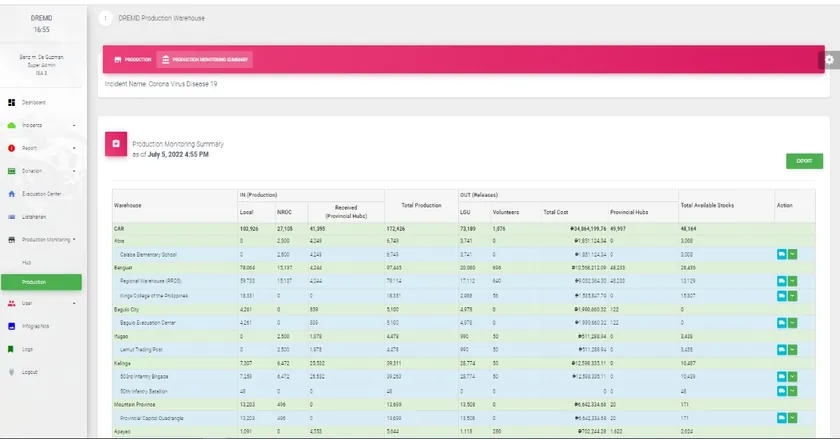Open green dropdown for Calaba Elementary School

(x=792, y=254)
